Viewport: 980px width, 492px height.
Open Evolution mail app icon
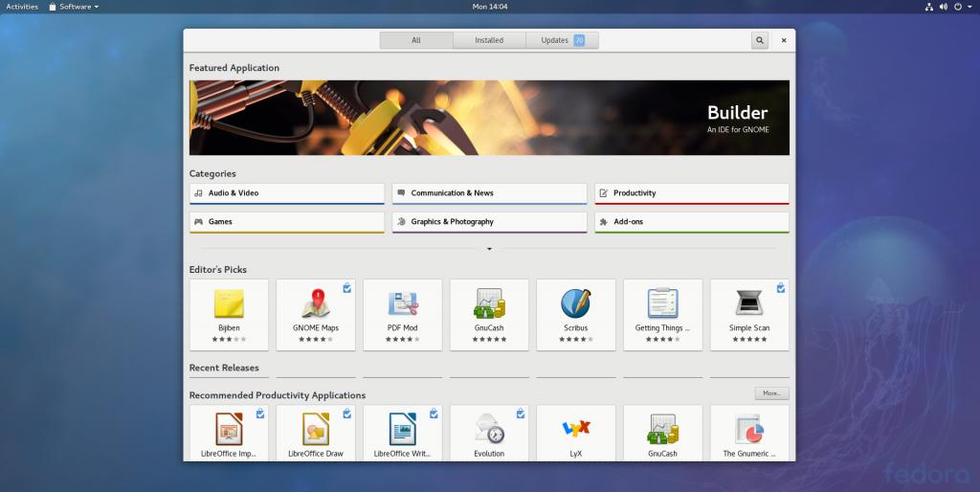(x=489, y=429)
